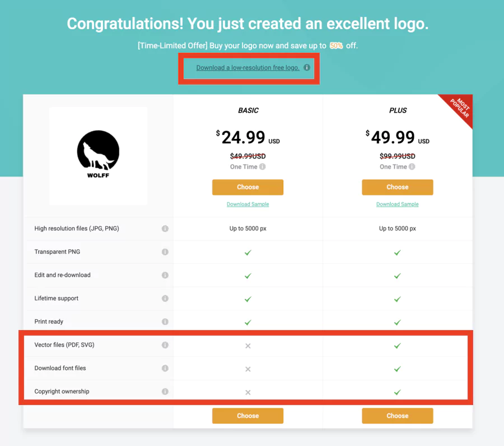Open the Print ready info icon

tap(165, 322)
